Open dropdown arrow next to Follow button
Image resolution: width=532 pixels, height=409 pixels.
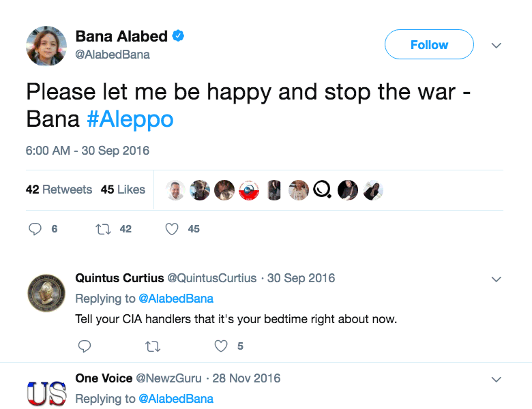click(x=497, y=46)
